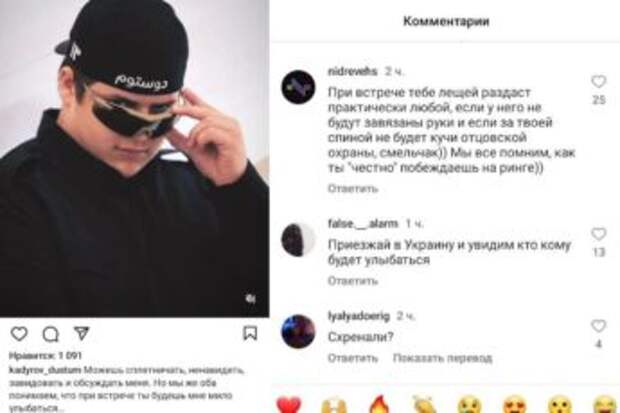View likes count 1 091

point(45,355)
